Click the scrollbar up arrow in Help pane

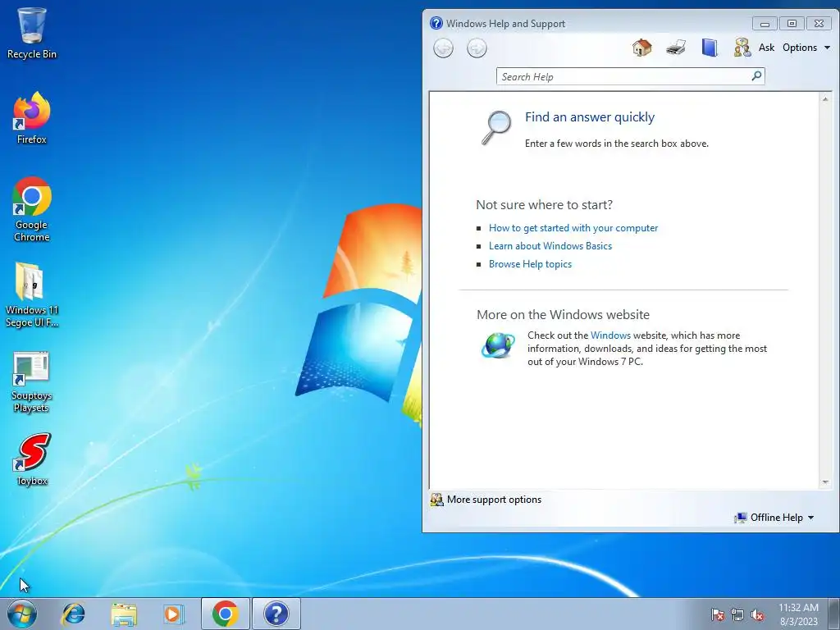click(825, 99)
